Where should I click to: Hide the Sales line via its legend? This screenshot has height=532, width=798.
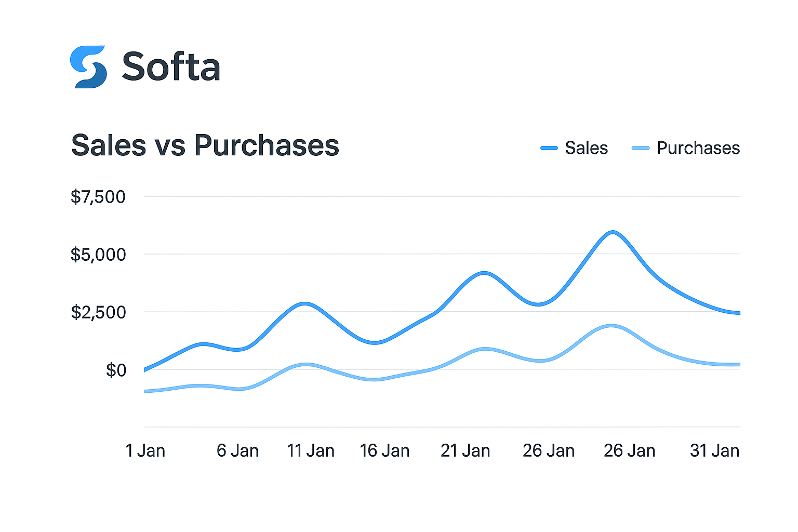pyautogui.click(x=574, y=148)
